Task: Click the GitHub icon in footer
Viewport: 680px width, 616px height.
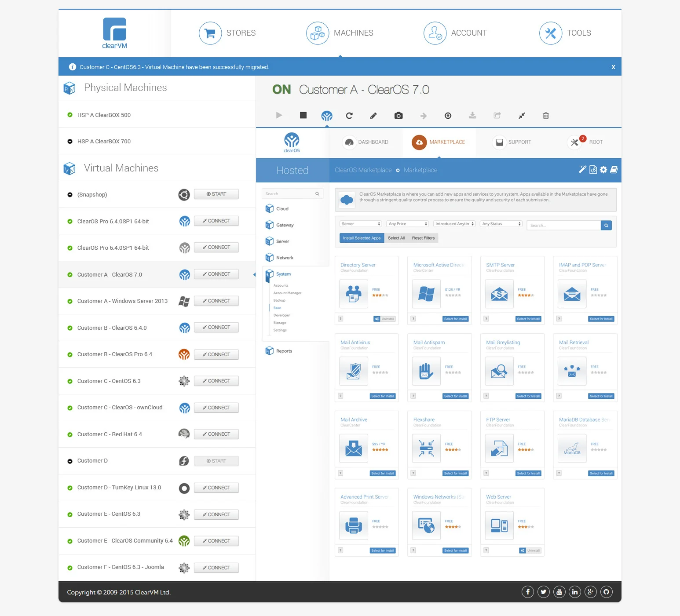Action: 606,592
